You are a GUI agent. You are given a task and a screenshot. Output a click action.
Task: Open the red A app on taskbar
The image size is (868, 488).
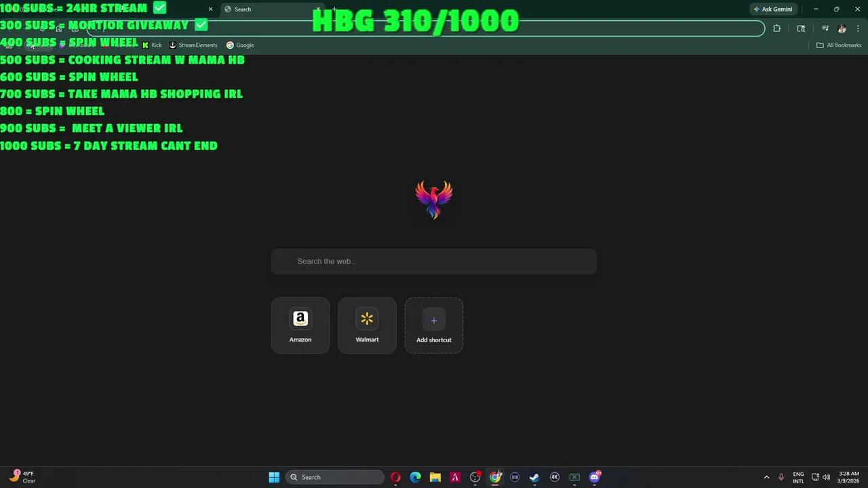(x=455, y=477)
